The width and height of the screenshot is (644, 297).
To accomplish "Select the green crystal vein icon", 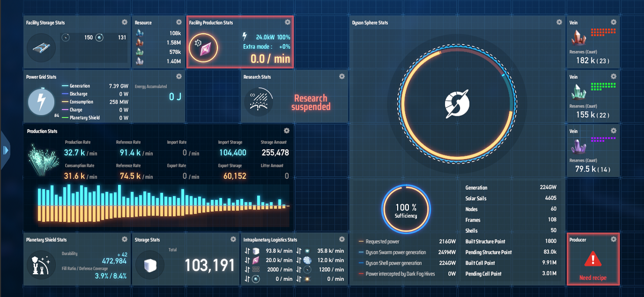I will coord(579,92).
